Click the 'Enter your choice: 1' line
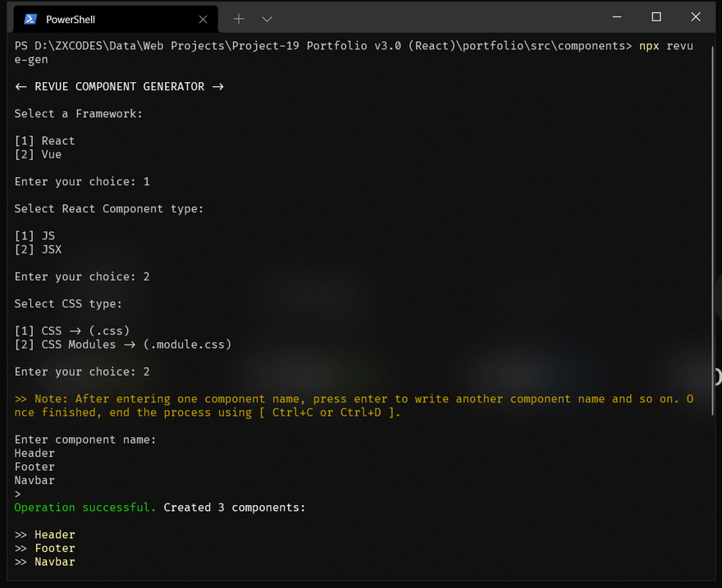Viewport: 722px width, 588px height. click(82, 182)
